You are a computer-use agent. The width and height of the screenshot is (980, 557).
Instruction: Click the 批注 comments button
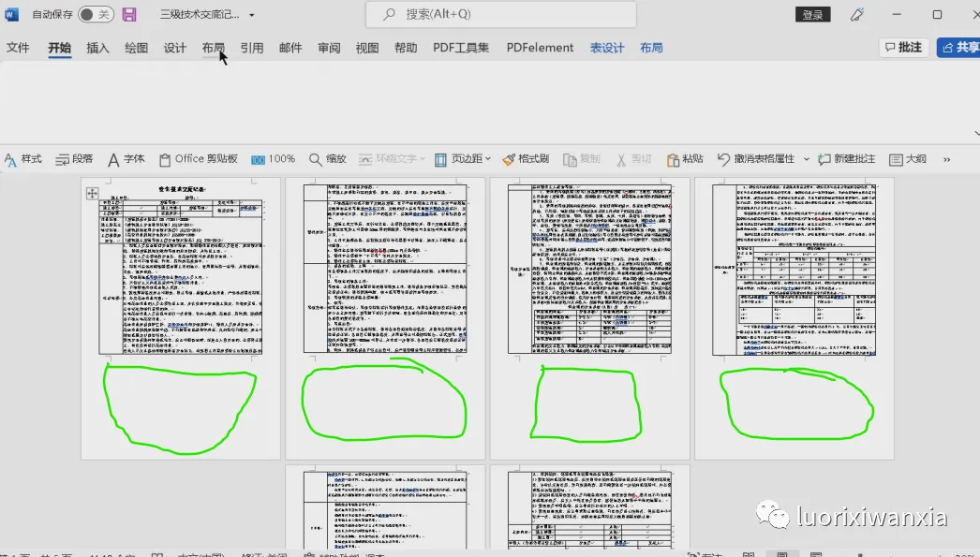(x=904, y=48)
